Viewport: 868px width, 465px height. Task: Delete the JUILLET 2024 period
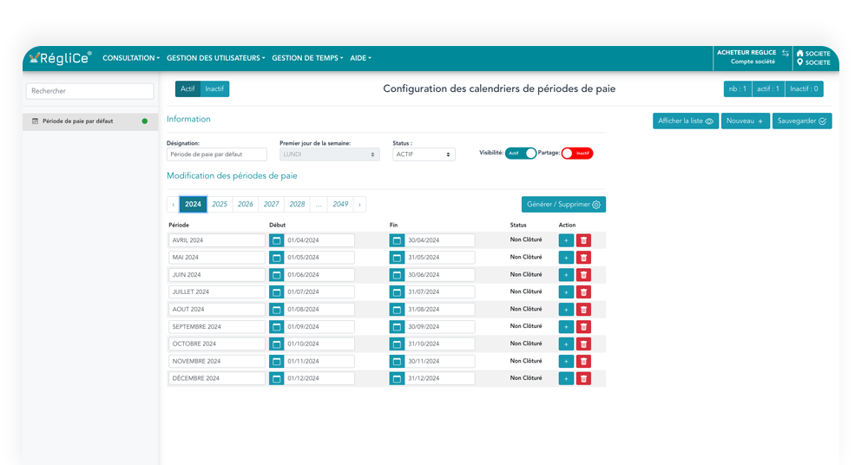tap(583, 291)
